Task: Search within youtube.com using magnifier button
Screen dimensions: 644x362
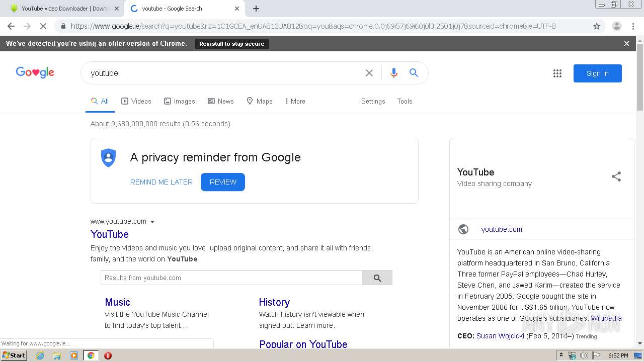Action: click(377, 278)
